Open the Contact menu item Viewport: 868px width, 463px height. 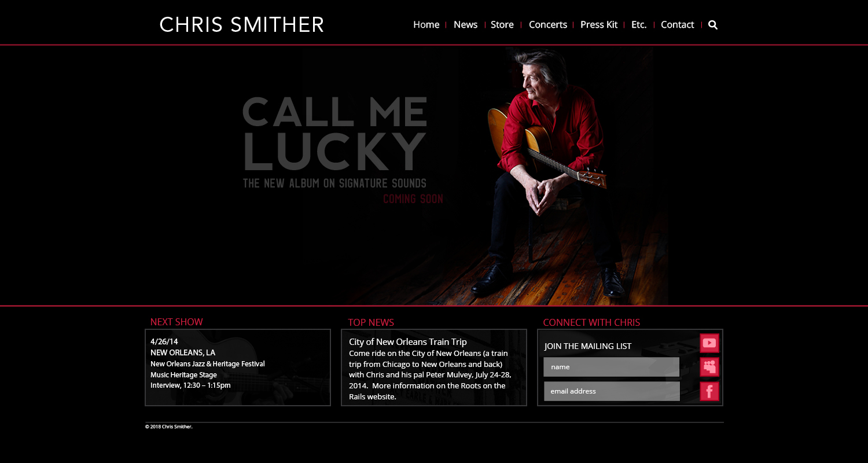678,24
